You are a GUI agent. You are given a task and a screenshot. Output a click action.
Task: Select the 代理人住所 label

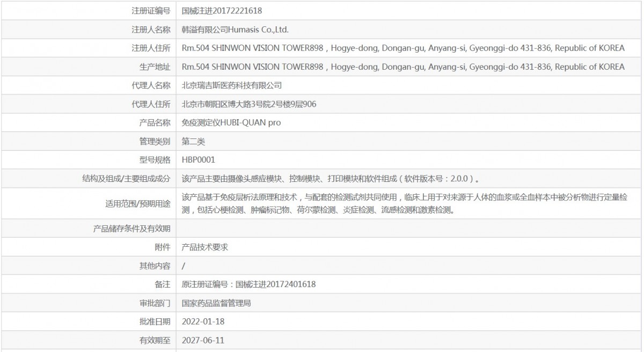point(151,104)
